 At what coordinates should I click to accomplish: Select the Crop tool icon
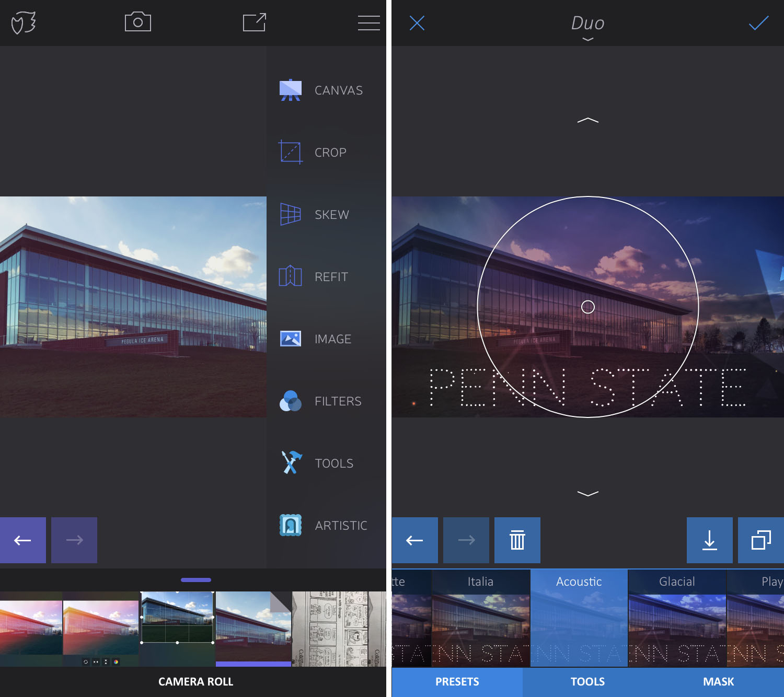291,152
